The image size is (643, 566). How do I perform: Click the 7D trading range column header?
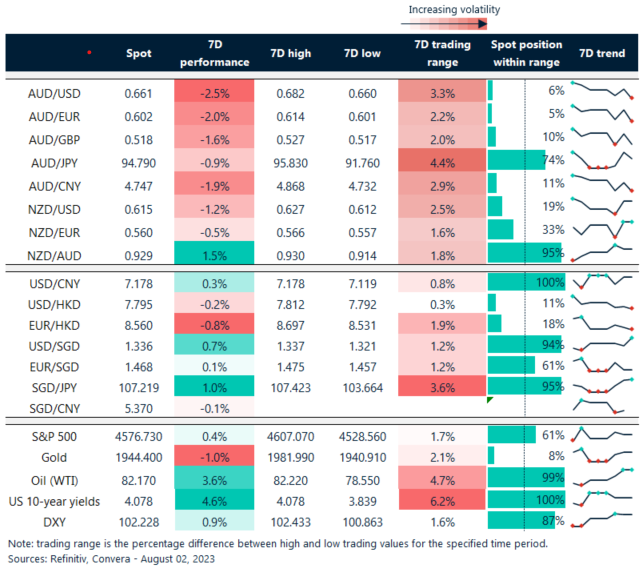pyautogui.click(x=435, y=54)
